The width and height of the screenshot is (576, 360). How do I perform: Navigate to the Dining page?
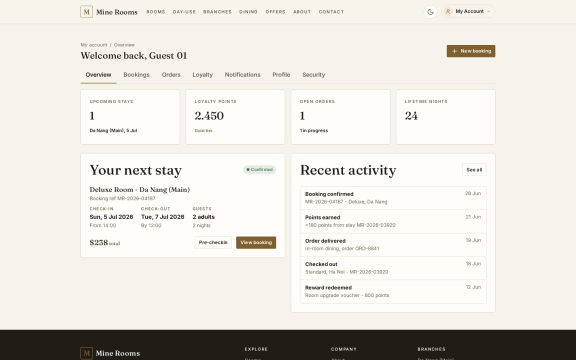(x=248, y=12)
